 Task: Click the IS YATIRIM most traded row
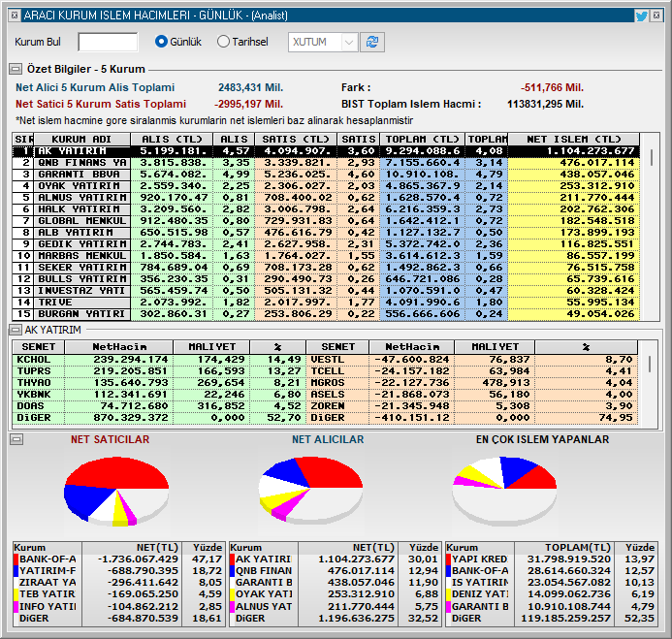tap(551, 583)
